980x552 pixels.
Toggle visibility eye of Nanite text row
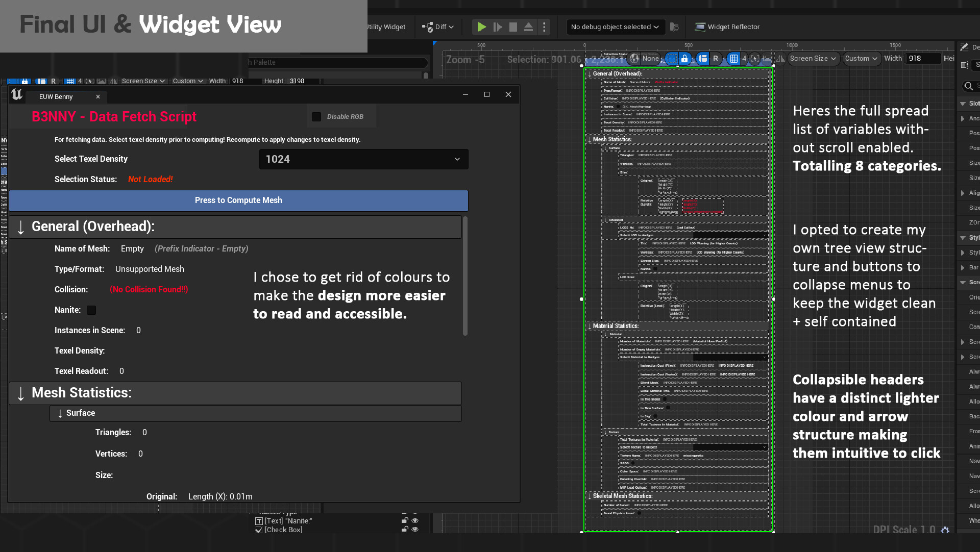point(415,521)
